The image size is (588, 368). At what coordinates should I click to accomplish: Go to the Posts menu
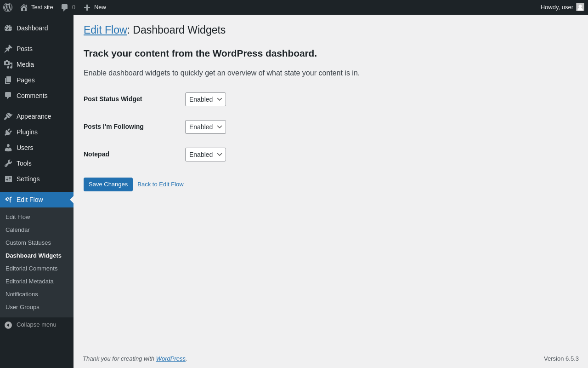tap(24, 49)
